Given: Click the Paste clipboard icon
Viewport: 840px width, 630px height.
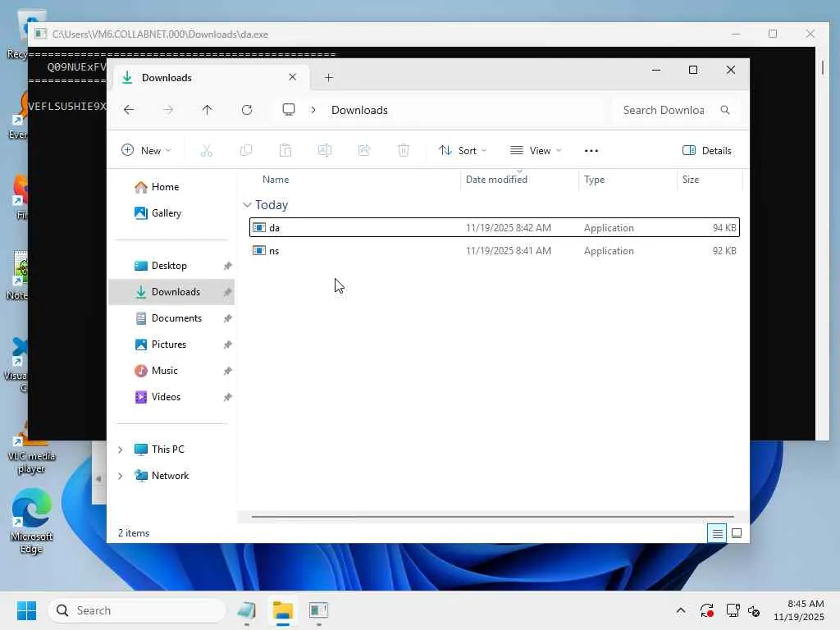Looking at the screenshot, I should click(x=285, y=151).
